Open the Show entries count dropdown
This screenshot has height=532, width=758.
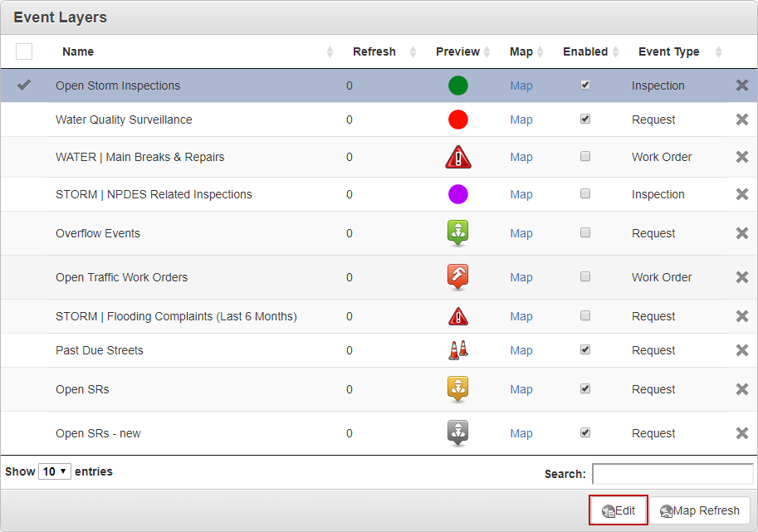tap(56, 471)
